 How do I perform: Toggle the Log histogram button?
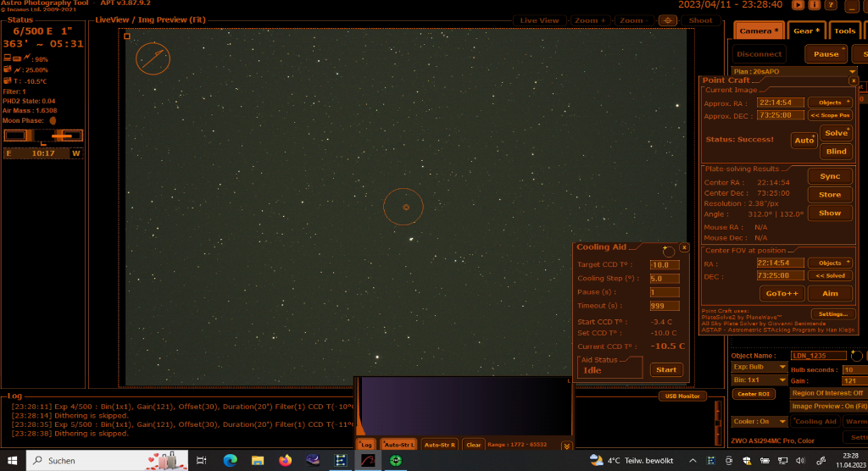pos(365,444)
